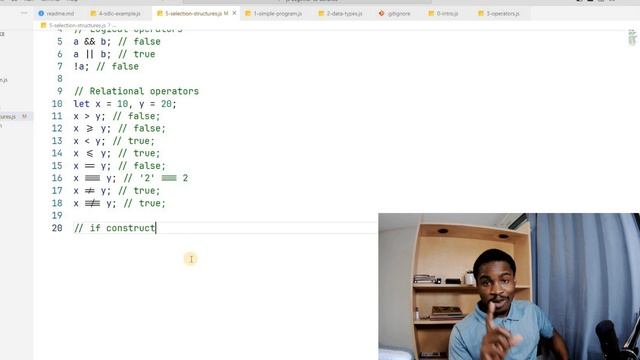Click the 'x < y; // true;' line
The width and height of the screenshot is (640, 360).
(x=114, y=141)
